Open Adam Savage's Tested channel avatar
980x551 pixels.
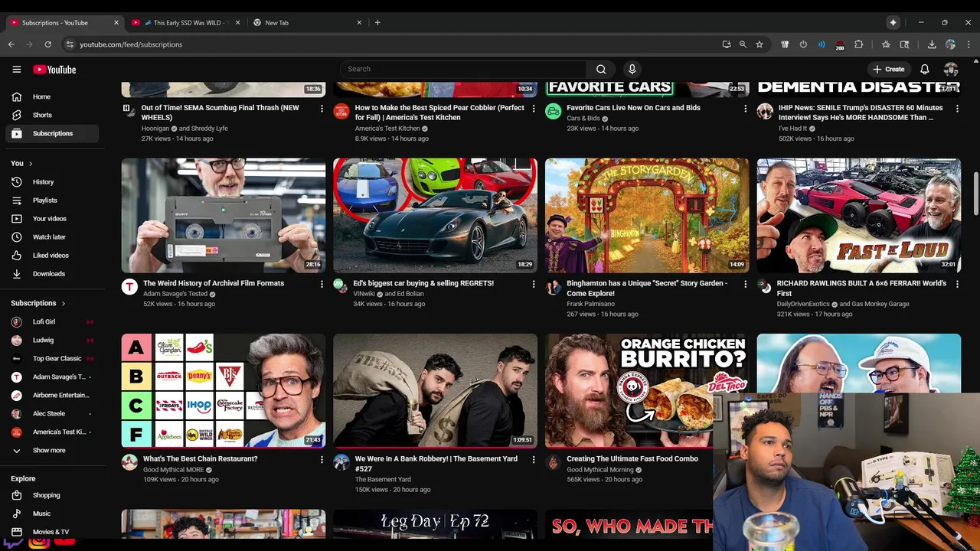[x=129, y=287]
